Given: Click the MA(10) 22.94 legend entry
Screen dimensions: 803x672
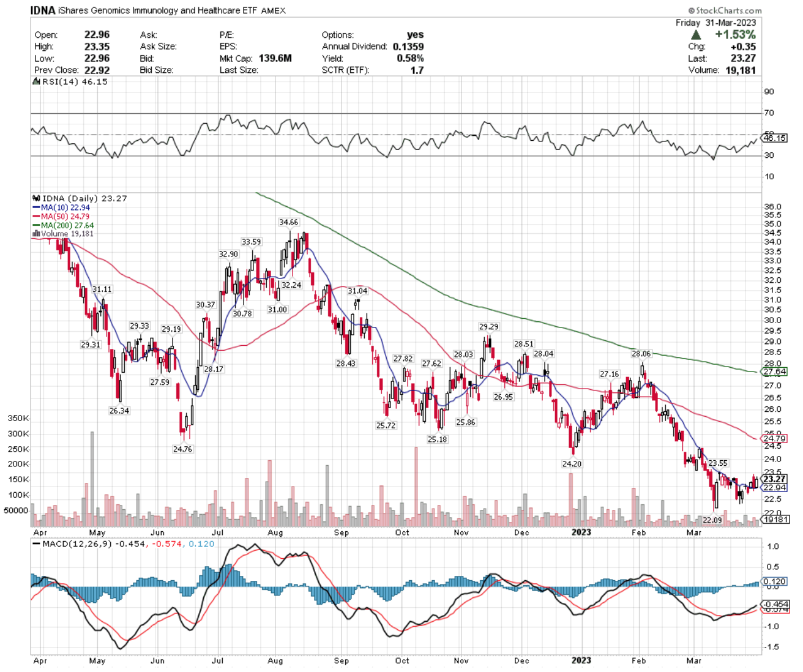Looking at the screenshot, I should point(61,207).
